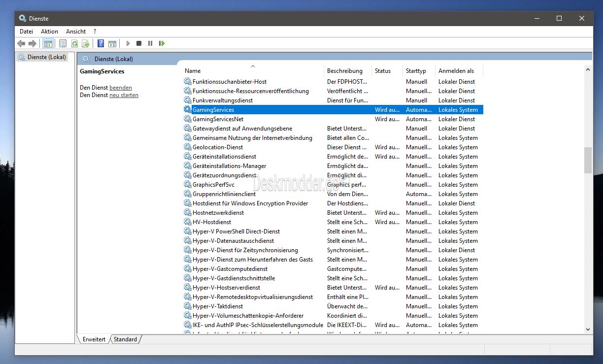Open the blue Help toolbar icon

(100, 43)
